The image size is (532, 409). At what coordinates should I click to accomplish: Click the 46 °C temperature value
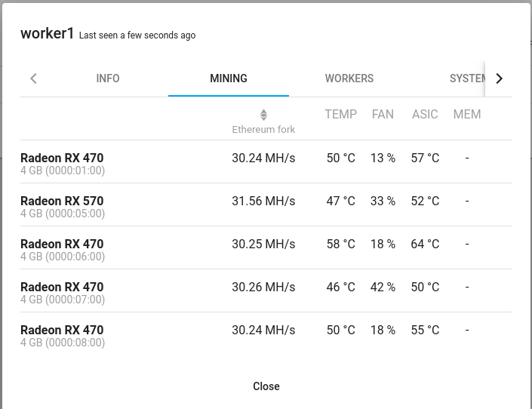pyautogui.click(x=340, y=288)
